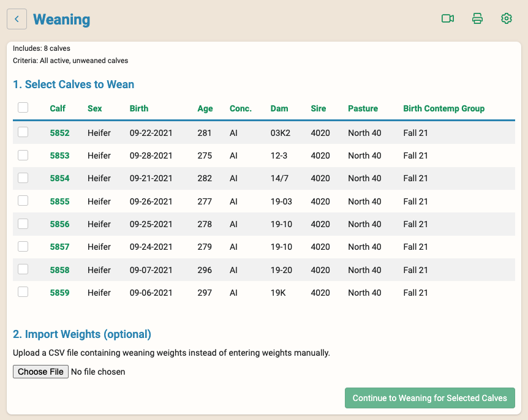Open the settings gear

coord(507,18)
